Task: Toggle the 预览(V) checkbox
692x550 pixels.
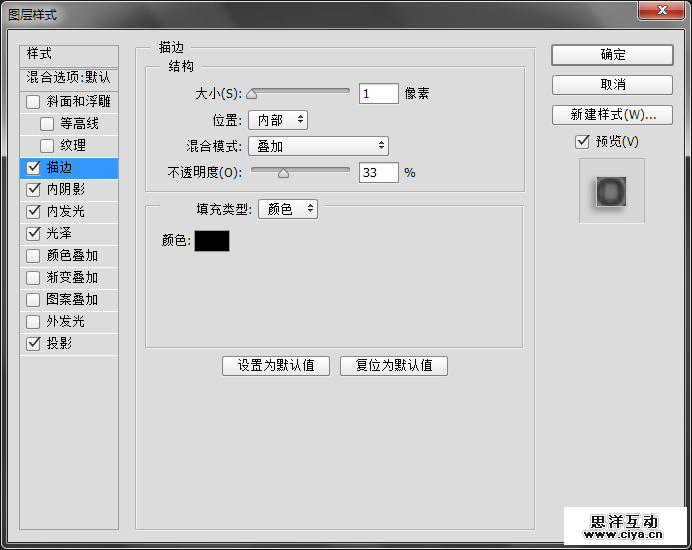Action: tap(582, 142)
